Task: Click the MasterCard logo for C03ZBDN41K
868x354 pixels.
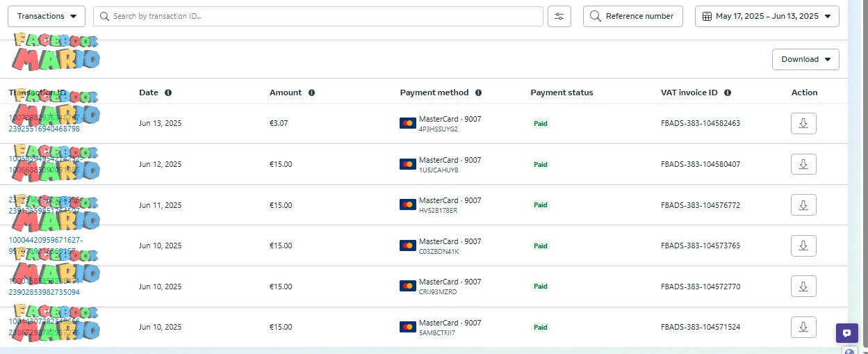Action: tap(408, 246)
